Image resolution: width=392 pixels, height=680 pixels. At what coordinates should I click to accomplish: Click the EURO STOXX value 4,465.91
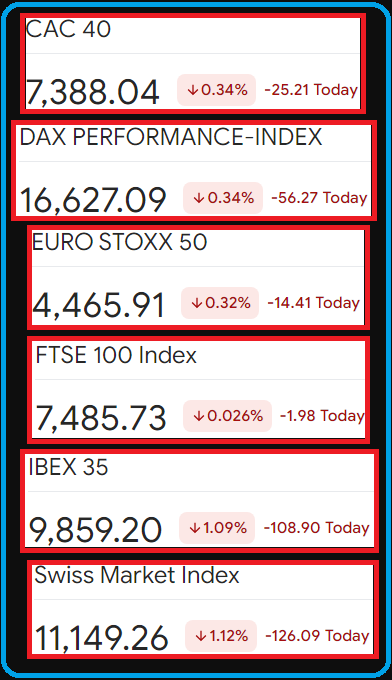(x=98, y=305)
